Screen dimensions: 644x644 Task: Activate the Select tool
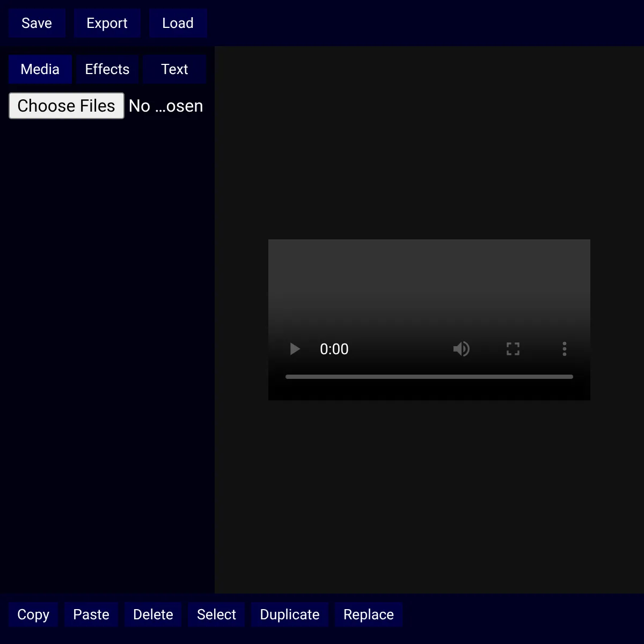tap(216, 614)
